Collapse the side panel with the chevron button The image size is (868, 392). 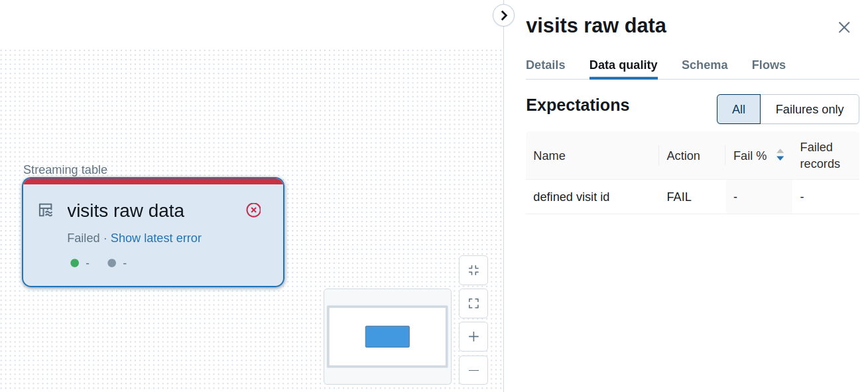point(504,15)
